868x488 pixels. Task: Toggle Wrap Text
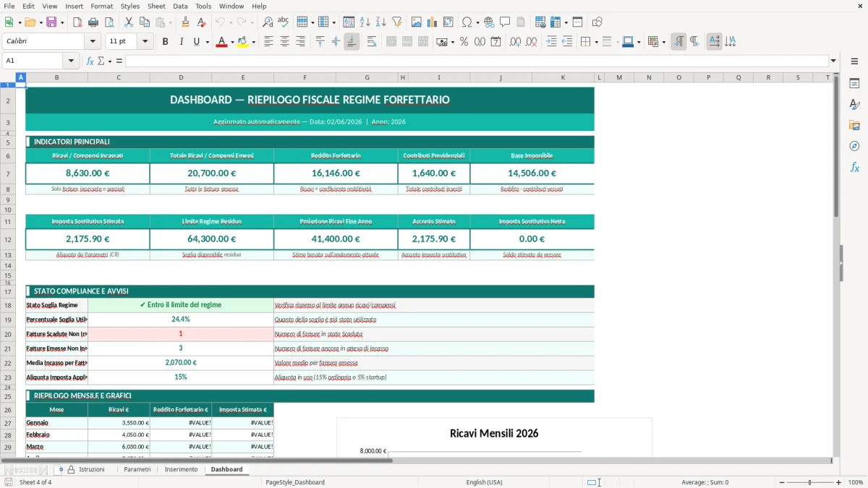[372, 42]
